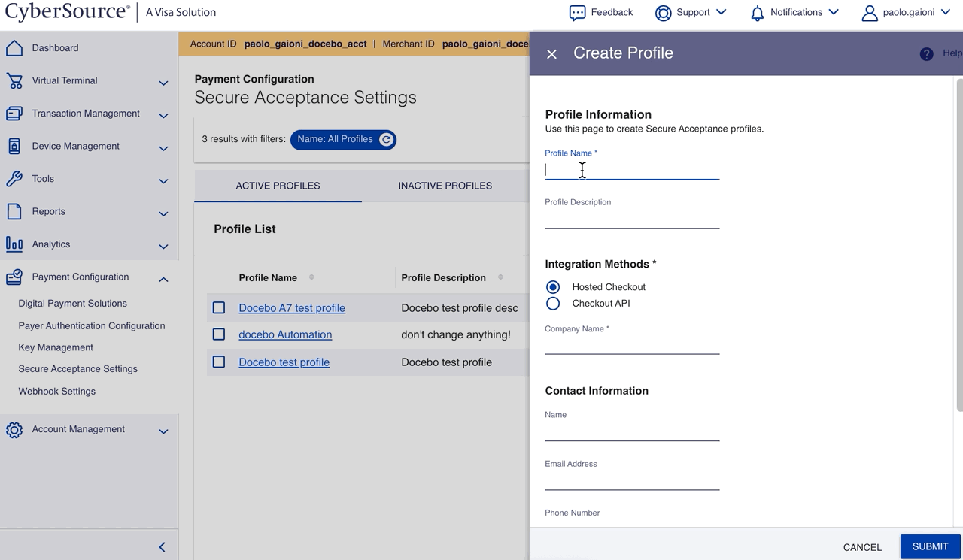The width and height of the screenshot is (963, 560).
Task: Click the Device Management sidebar icon
Action: click(x=15, y=146)
